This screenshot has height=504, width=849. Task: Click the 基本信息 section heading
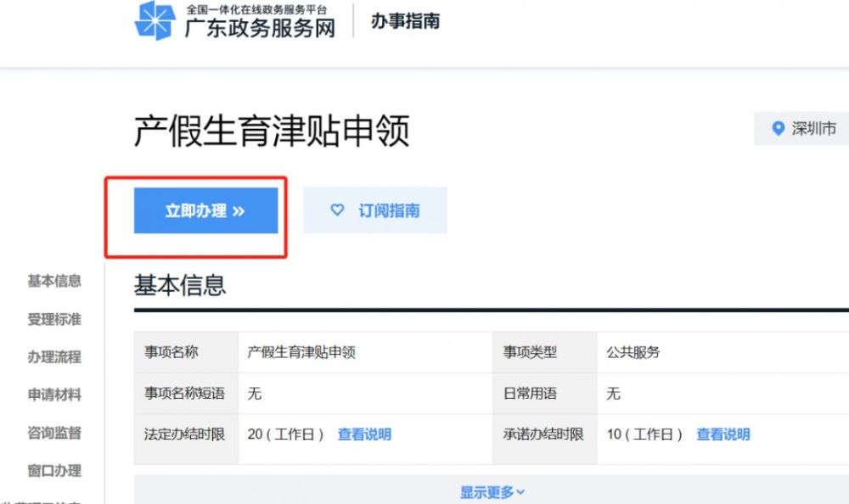click(x=180, y=285)
